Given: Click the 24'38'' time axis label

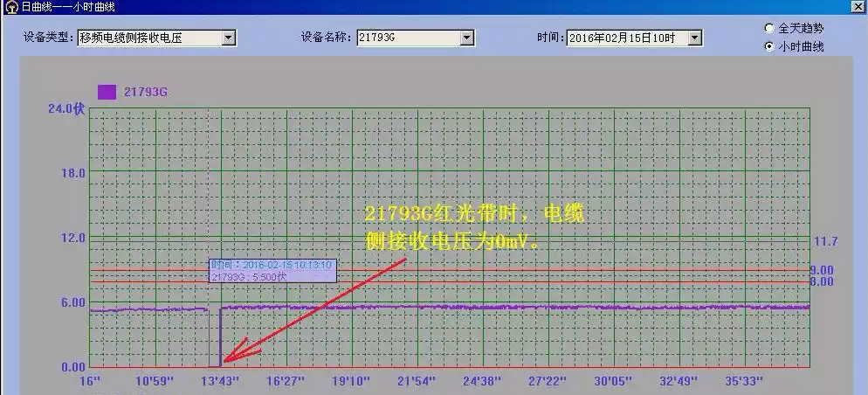Looking at the screenshot, I should [482, 381].
